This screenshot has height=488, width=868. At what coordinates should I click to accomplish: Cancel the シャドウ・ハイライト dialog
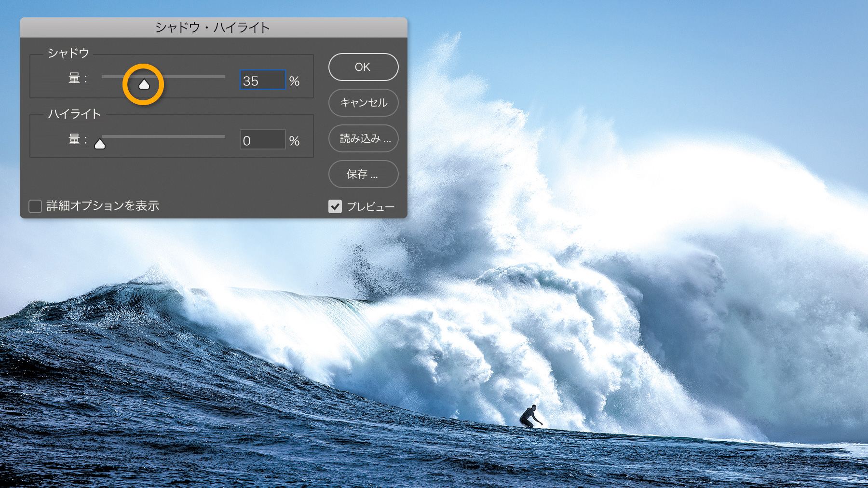tap(363, 103)
